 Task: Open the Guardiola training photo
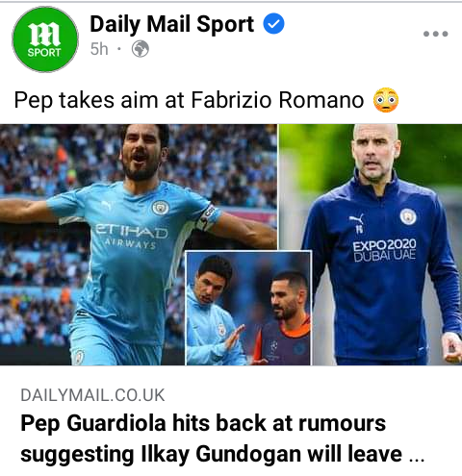371,244
